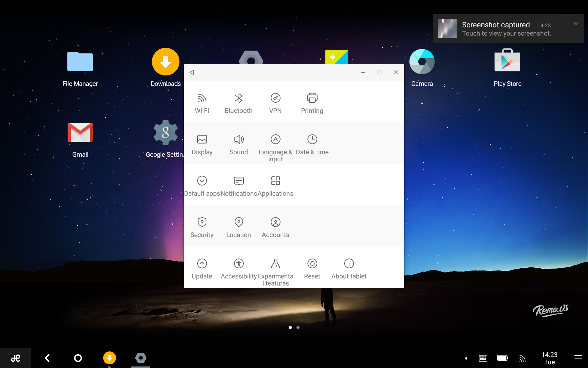Screen dimensions: 588x368
Task: Open Display settings
Action: pyautogui.click(x=202, y=144)
